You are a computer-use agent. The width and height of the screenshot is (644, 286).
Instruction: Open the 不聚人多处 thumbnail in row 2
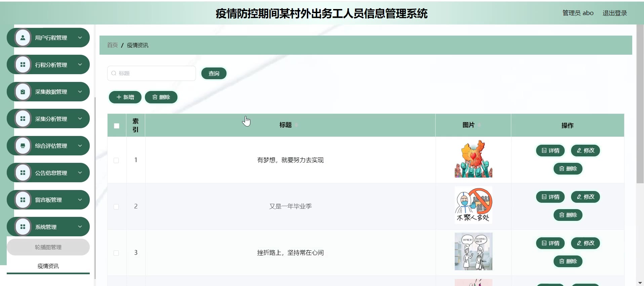(x=474, y=205)
